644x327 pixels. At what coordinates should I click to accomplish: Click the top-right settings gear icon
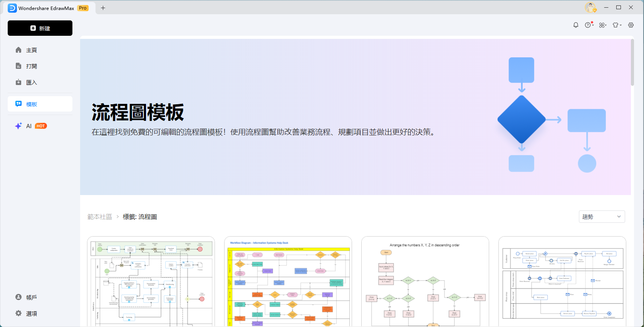pyautogui.click(x=631, y=25)
